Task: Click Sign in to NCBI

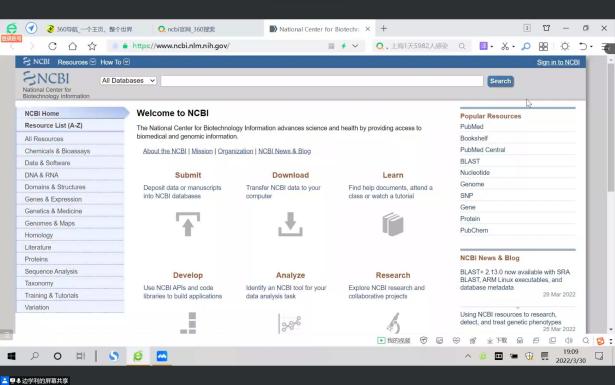Action: (x=558, y=62)
